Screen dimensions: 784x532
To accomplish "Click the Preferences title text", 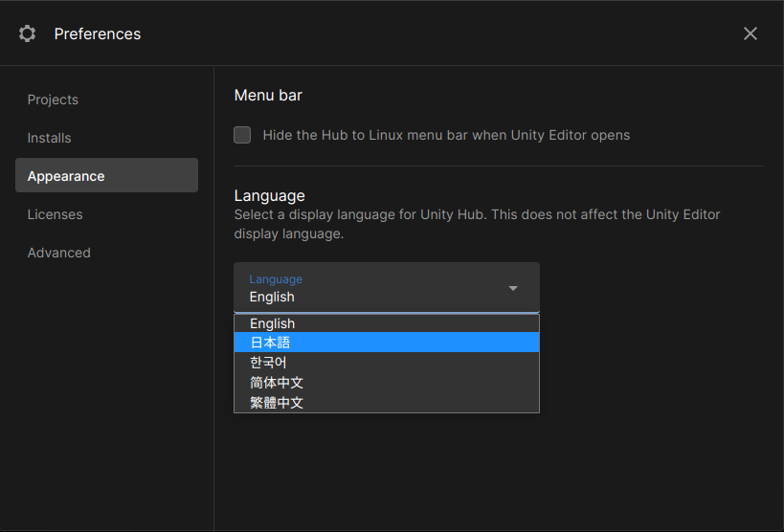I will click(x=98, y=34).
